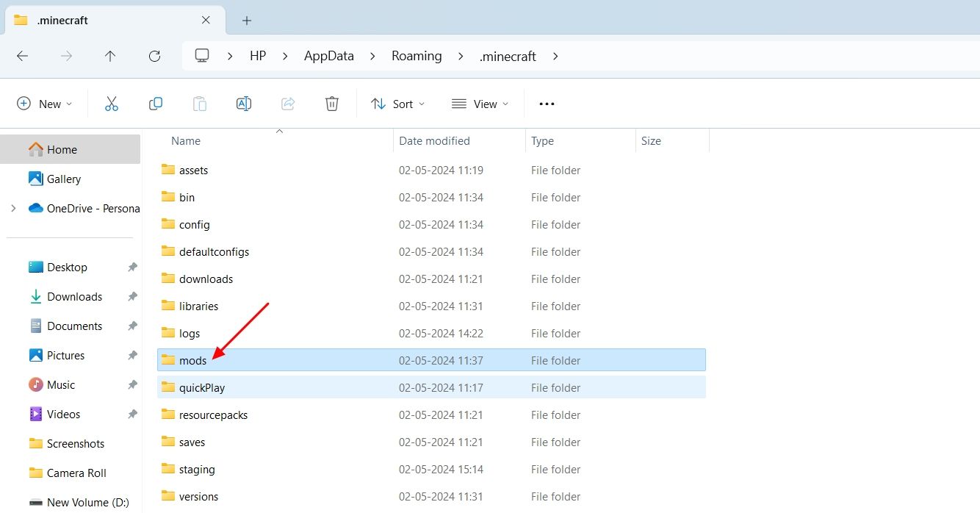Image resolution: width=980 pixels, height=513 pixels.
Task: Open the See more ellipsis menu
Action: (x=546, y=104)
